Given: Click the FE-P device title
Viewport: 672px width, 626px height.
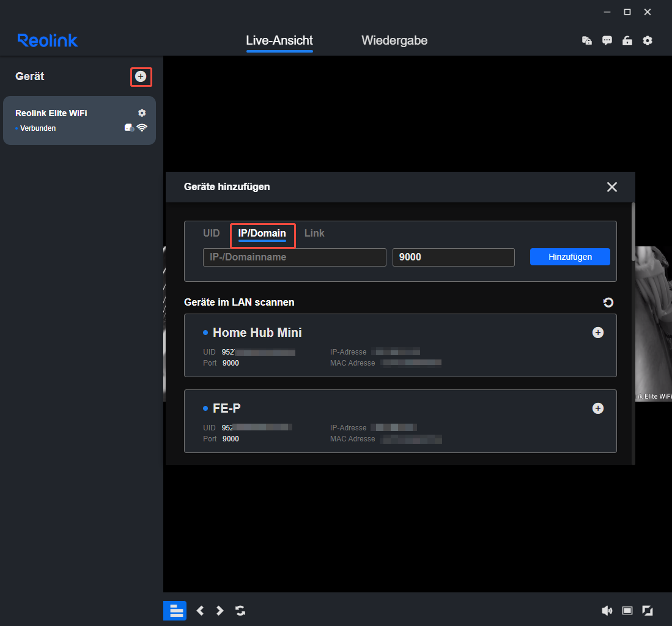Looking at the screenshot, I should tap(227, 408).
